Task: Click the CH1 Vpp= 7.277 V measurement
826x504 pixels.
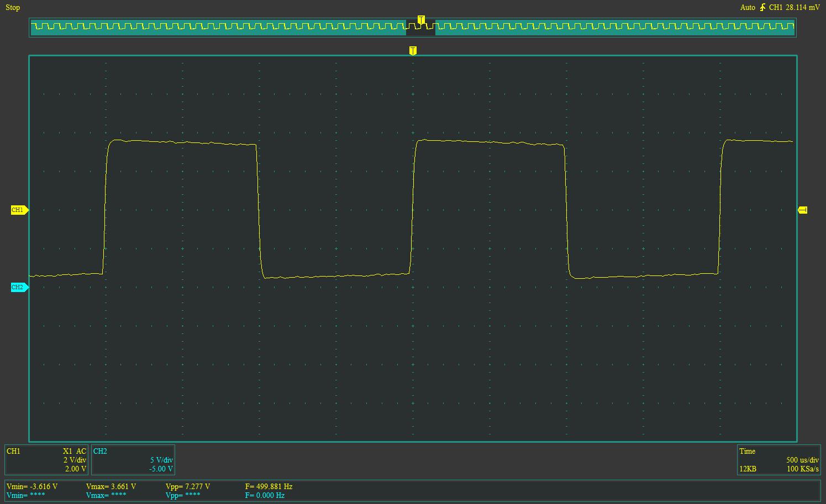Action: click(x=188, y=487)
